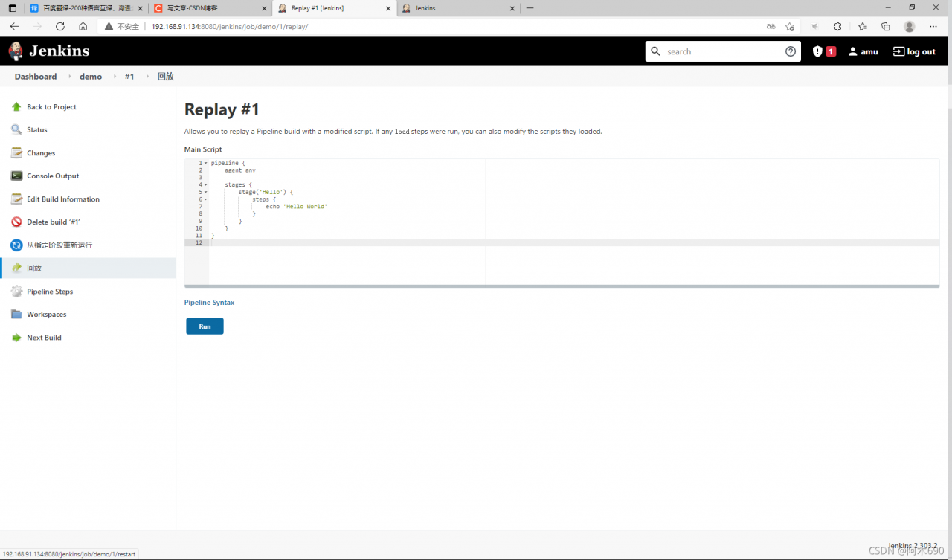The height and width of the screenshot is (560, 952).
Task: Collapse the stages block at line 4
Action: [x=206, y=184]
